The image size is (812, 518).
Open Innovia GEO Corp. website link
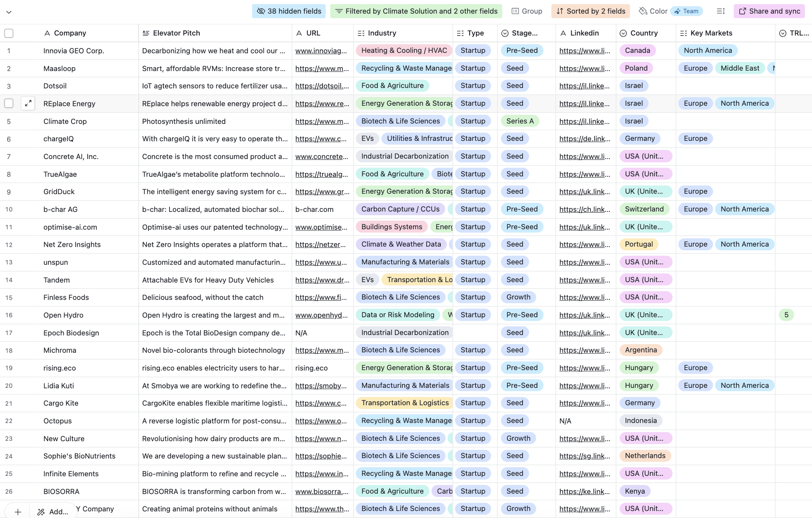321,51
